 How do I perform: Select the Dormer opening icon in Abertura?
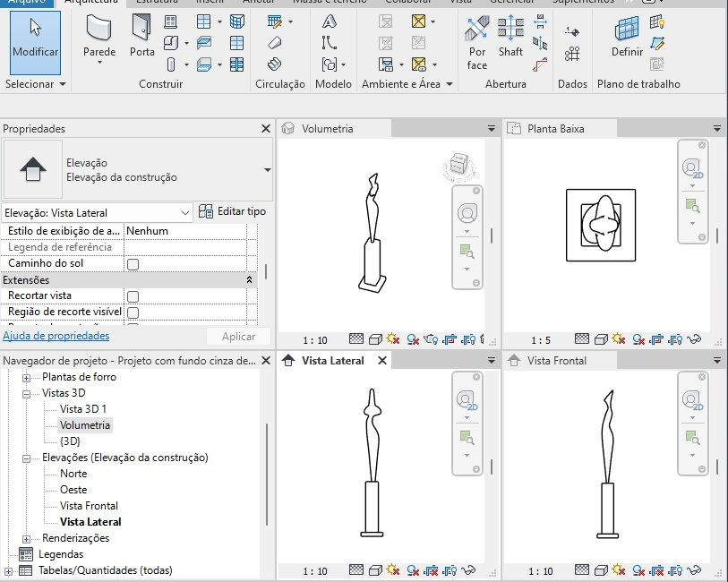pyautogui.click(x=540, y=64)
